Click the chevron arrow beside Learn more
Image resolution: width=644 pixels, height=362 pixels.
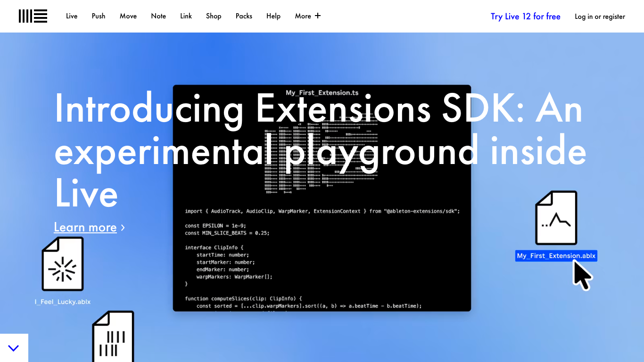(x=123, y=228)
